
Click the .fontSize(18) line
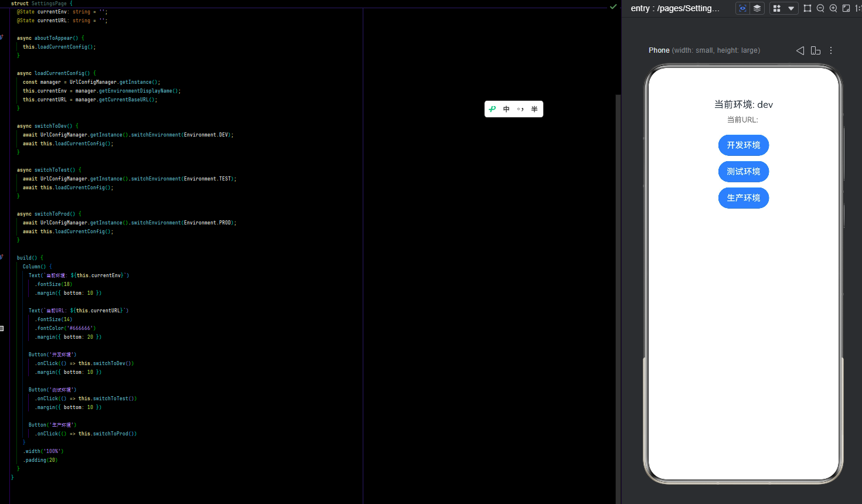[53, 284]
